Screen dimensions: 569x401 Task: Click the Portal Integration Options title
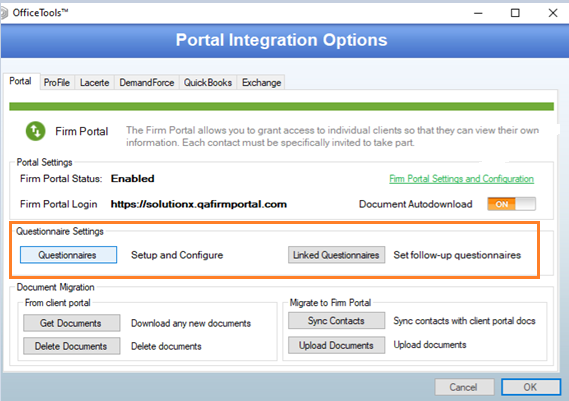(281, 40)
